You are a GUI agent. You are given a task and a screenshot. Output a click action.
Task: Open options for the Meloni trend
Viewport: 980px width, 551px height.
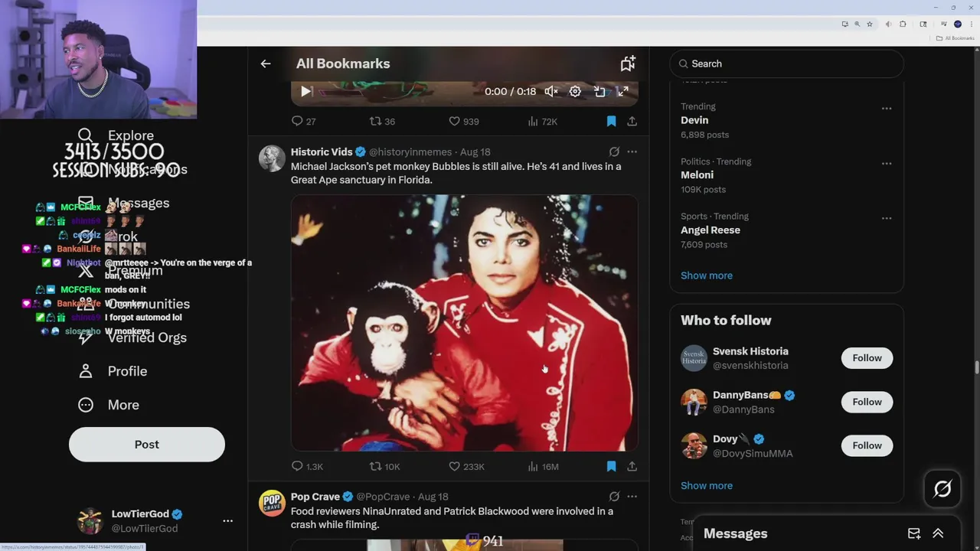(886, 164)
